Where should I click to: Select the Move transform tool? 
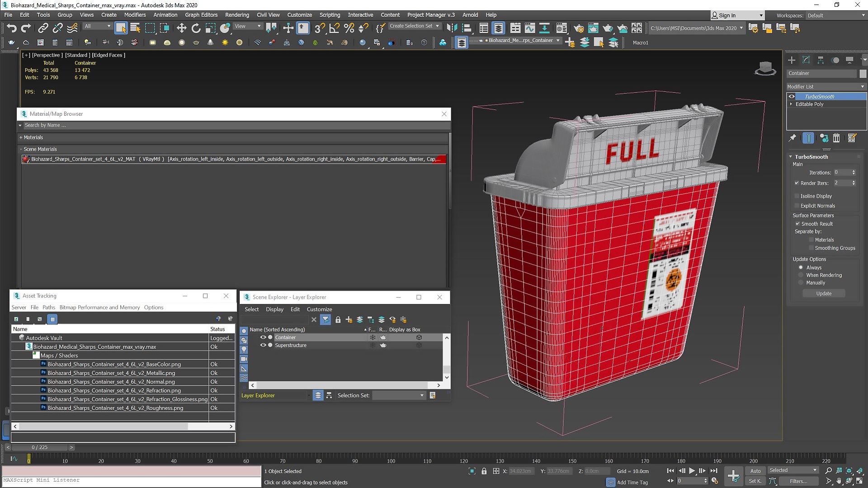(x=181, y=28)
